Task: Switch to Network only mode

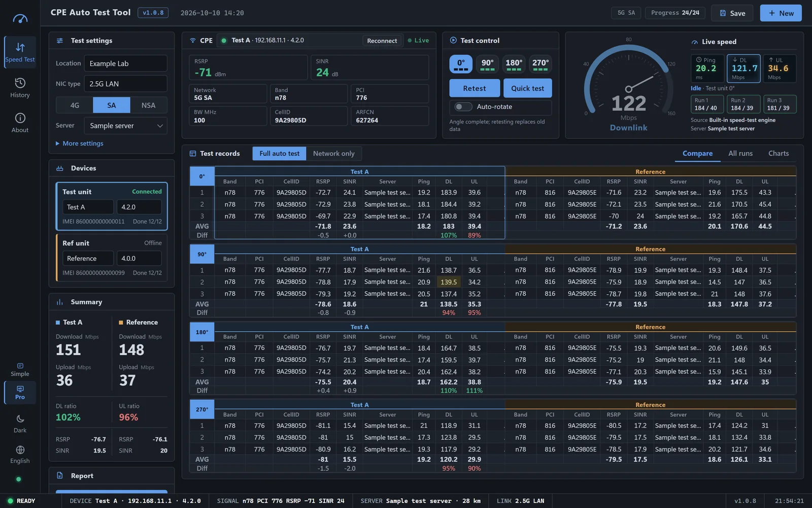Action: tap(334, 153)
